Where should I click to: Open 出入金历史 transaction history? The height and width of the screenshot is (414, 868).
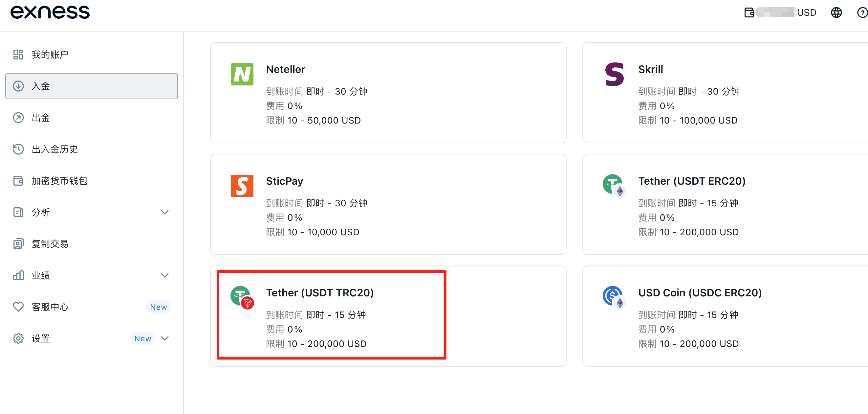point(54,149)
